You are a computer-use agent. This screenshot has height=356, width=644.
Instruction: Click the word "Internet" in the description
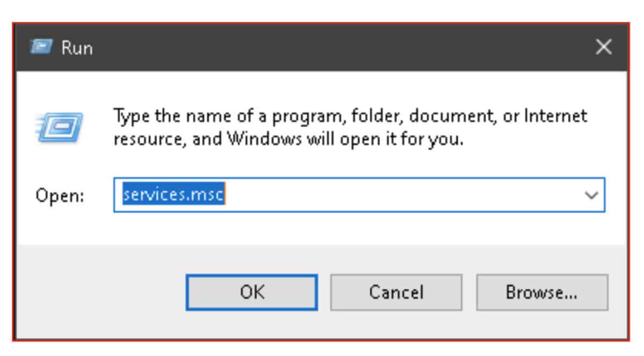coord(555,116)
